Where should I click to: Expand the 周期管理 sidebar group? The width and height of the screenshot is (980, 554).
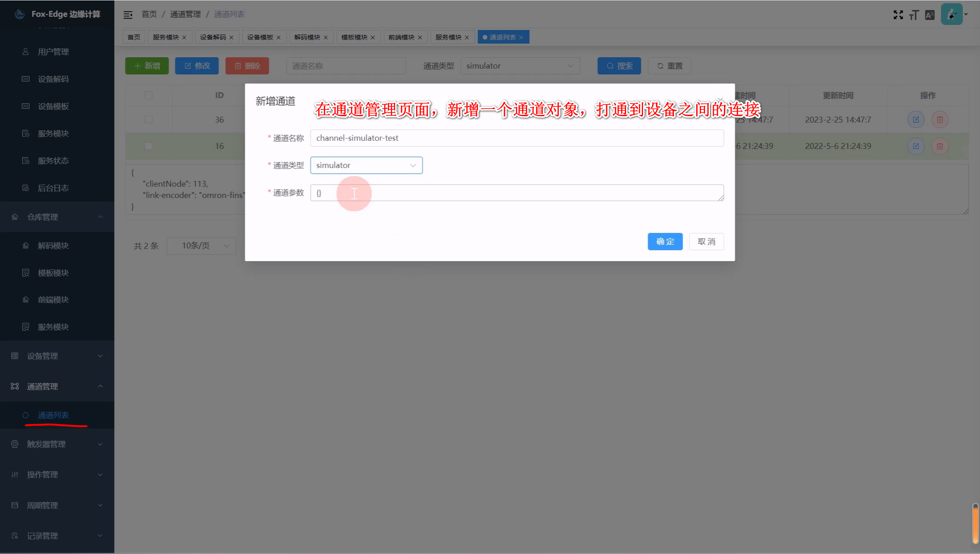point(57,505)
